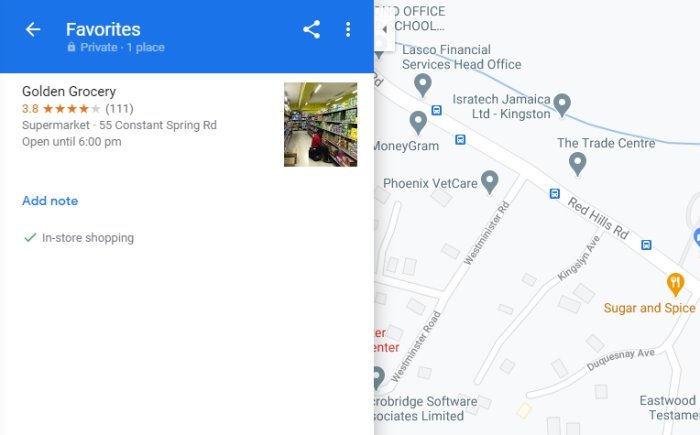Share the Favorites list
The width and height of the screenshot is (700, 435).
[x=311, y=29]
